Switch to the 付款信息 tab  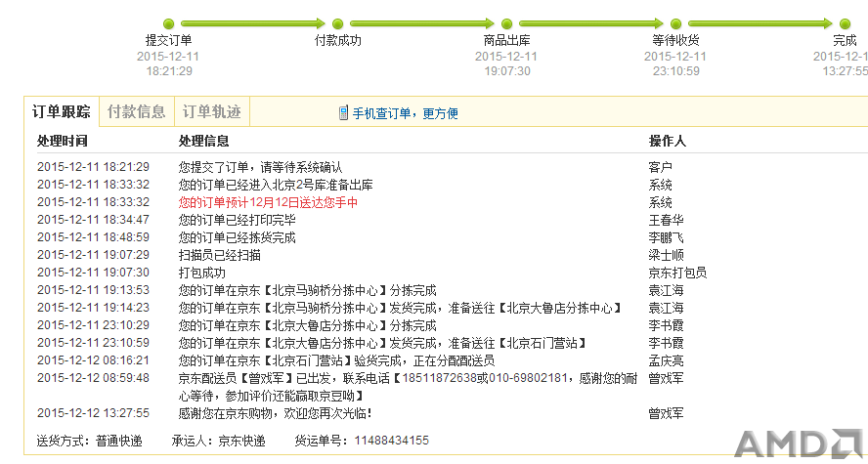coord(136,111)
